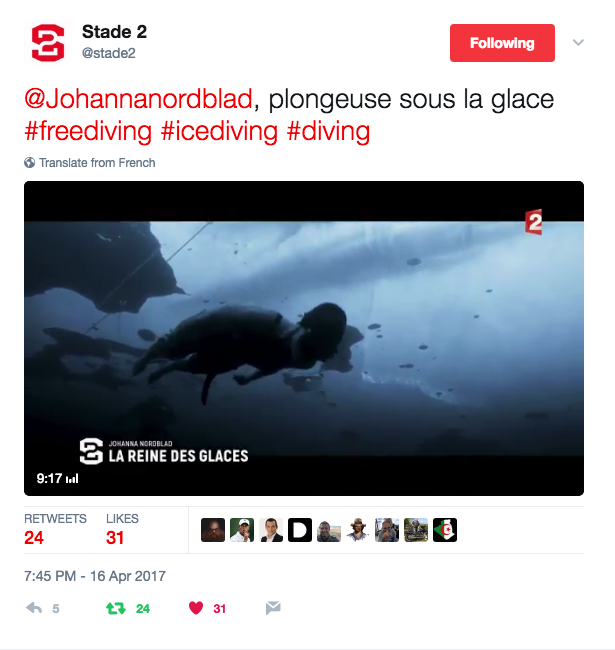Image resolution: width=615 pixels, height=650 pixels.
Task: Select Translate from French
Action: [97, 162]
